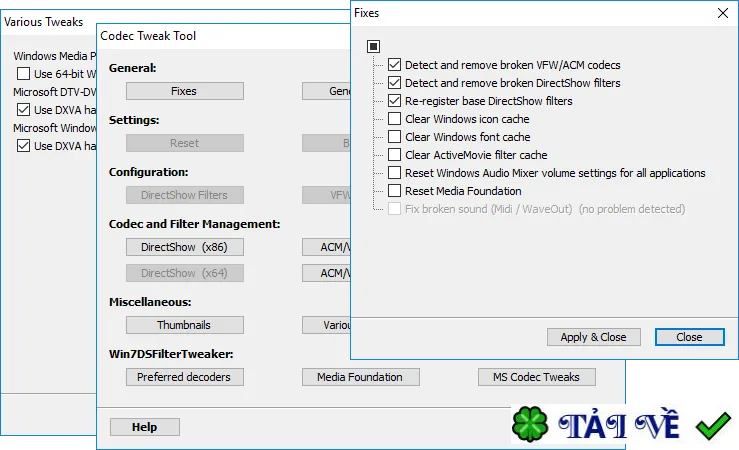Open the Thumbnails settings
This screenshot has height=450, width=739.
tap(184, 325)
